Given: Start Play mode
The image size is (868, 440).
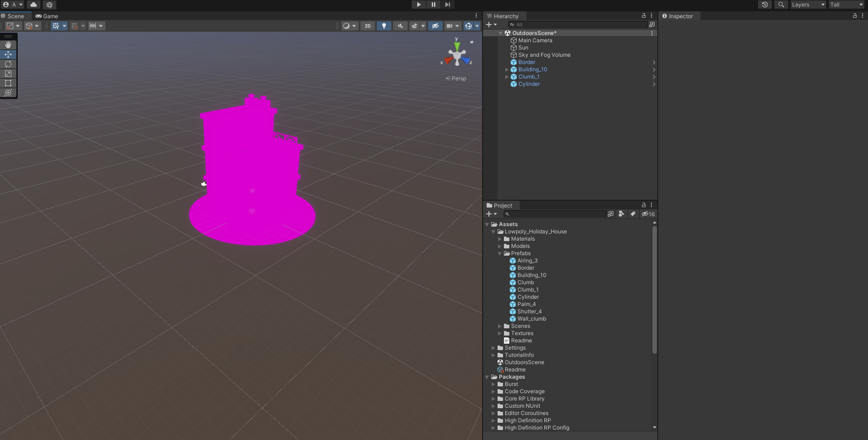Looking at the screenshot, I should (419, 5).
